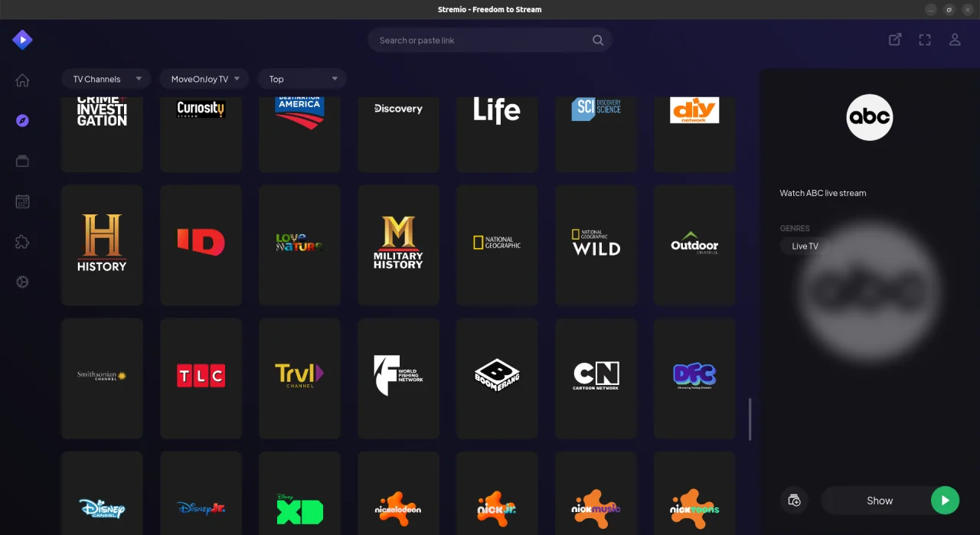This screenshot has height=535, width=980.
Task: Open the Settings sidebar icon
Action: tap(22, 282)
